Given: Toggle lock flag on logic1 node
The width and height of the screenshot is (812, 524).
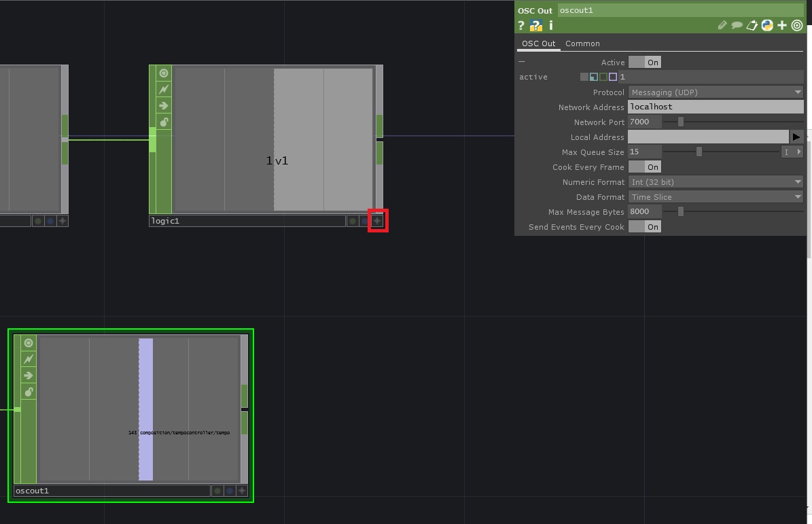Looking at the screenshot, I should [x=164, y=122].
